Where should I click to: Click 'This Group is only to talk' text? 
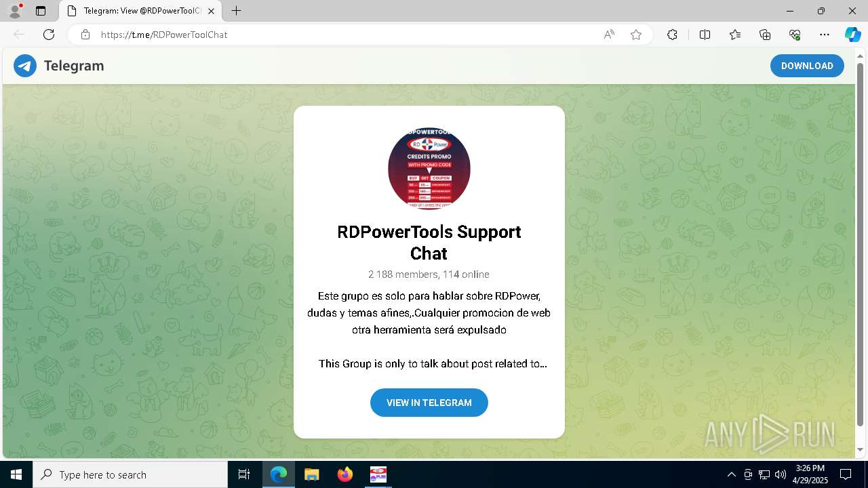433,364
